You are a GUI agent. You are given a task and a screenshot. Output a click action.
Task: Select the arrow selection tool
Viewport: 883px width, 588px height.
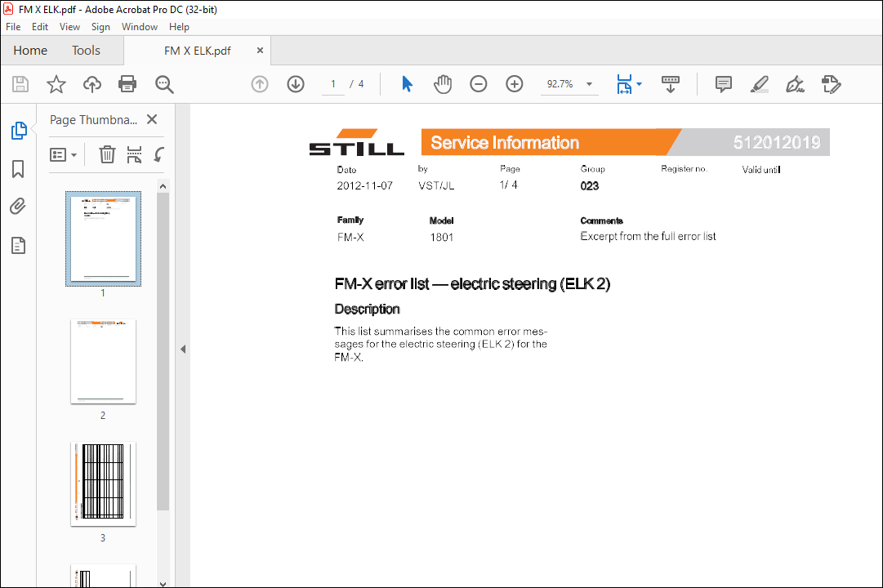pos(407,84)
